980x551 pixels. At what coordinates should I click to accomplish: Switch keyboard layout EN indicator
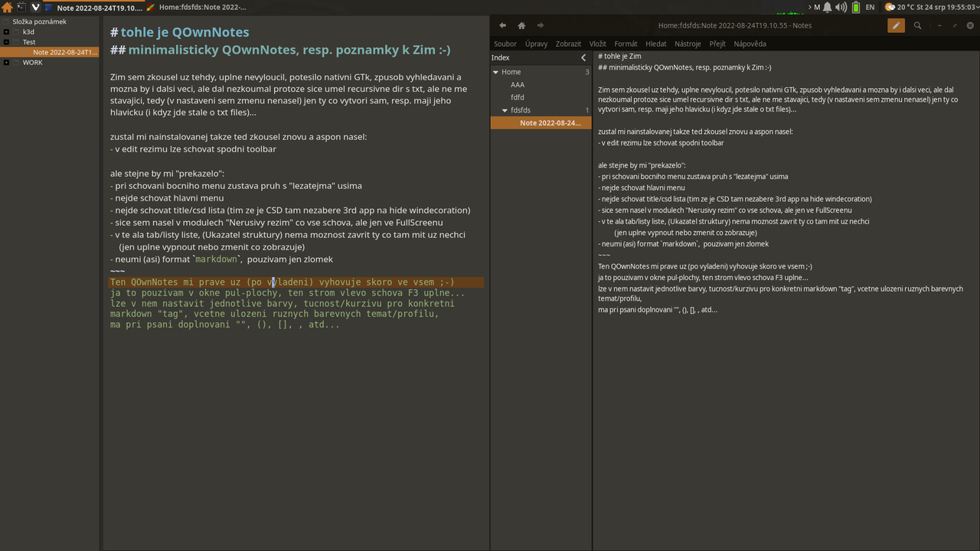click(870, 8)
